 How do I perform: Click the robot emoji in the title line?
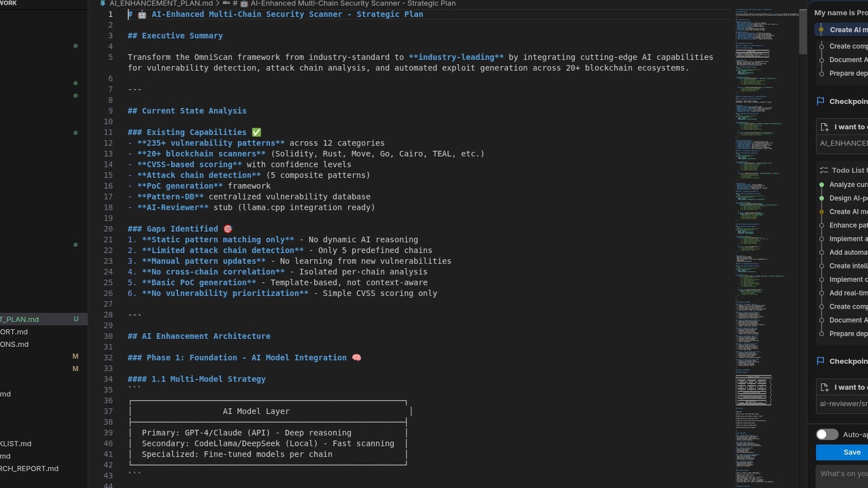pos(142,14)
